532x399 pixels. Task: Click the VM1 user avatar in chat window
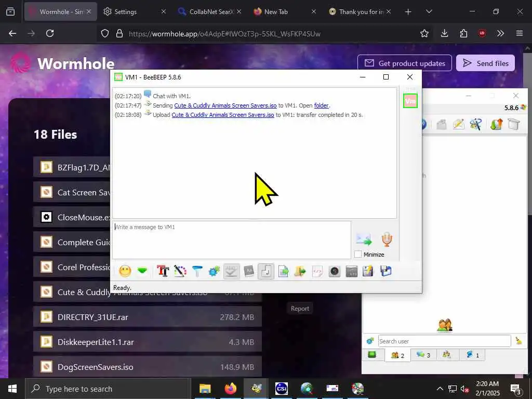tap(410, 101)
